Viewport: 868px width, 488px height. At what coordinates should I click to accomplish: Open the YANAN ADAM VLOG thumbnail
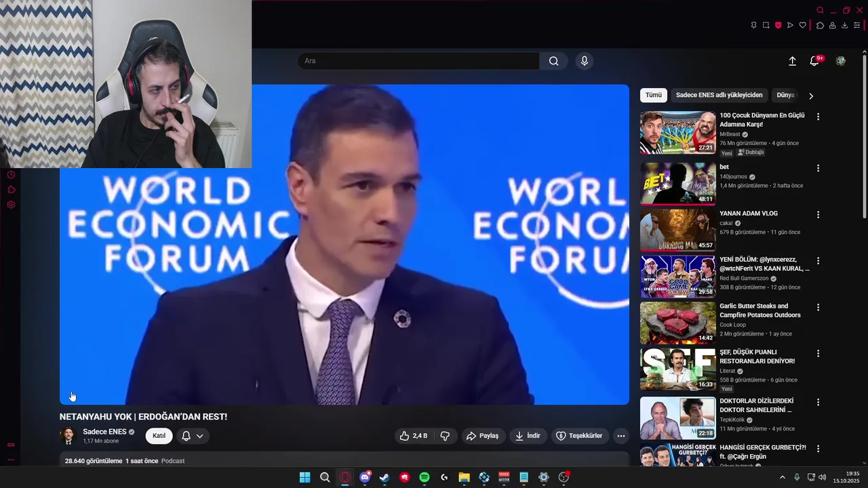pyautogui.click(x=677, y=230)
